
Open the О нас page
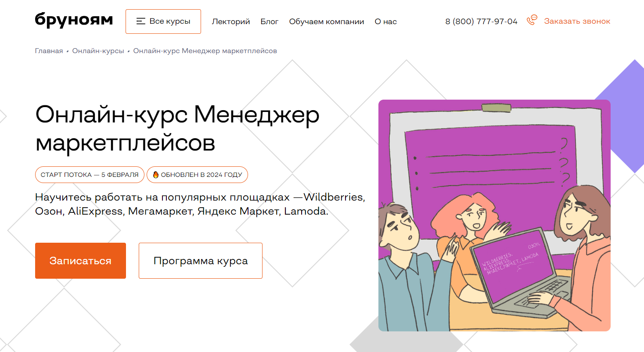pyautogui.click(x=386, y=22)
